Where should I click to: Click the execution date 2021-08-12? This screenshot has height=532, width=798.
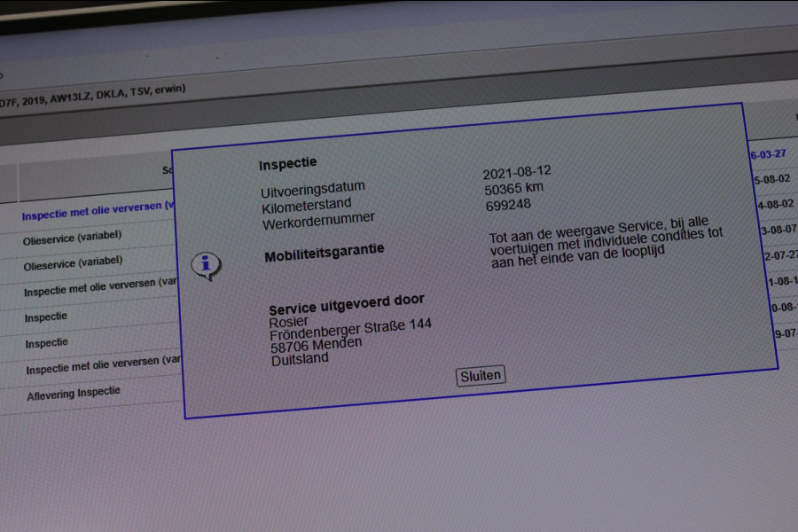point(516,171)
